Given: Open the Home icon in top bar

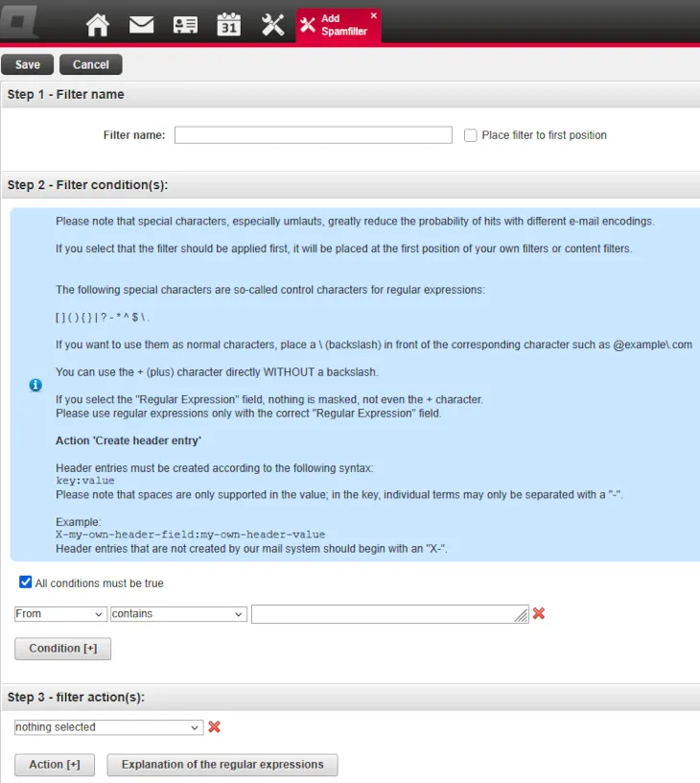Looking at the screenshot, I should coord(97,25).
